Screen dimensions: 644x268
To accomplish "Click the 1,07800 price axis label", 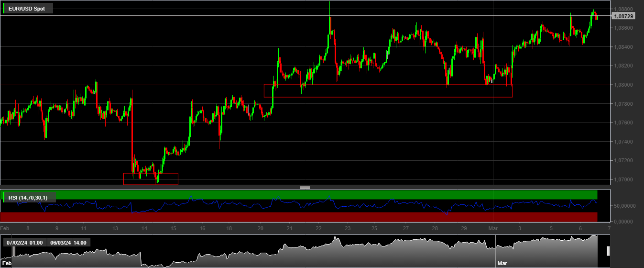I will coord(623,104).
